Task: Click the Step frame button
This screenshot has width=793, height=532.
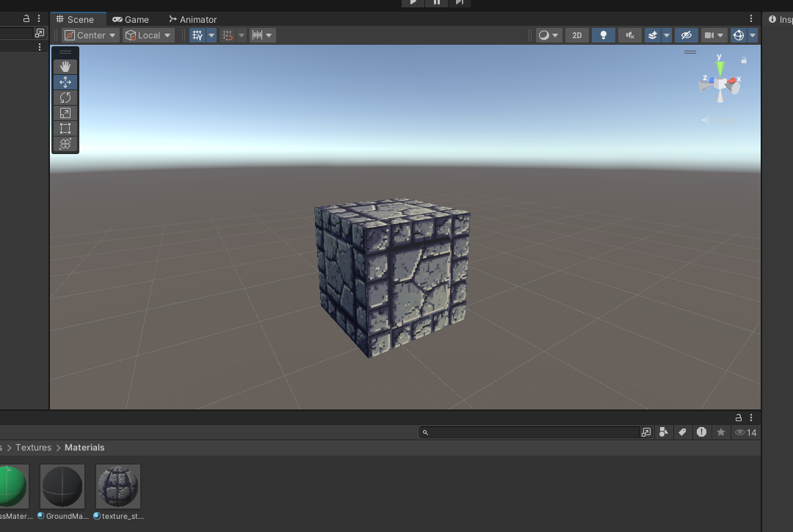Action: 459,2
